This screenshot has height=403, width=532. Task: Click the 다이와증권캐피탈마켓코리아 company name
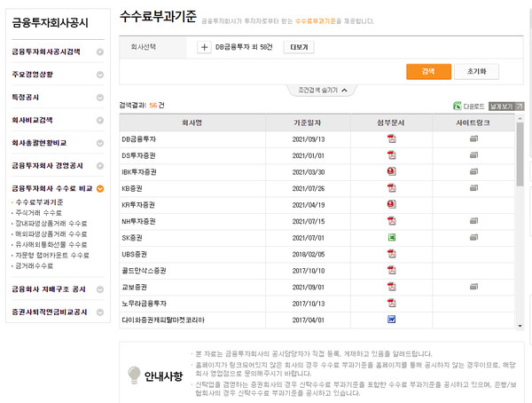click(x=163, y=320)
